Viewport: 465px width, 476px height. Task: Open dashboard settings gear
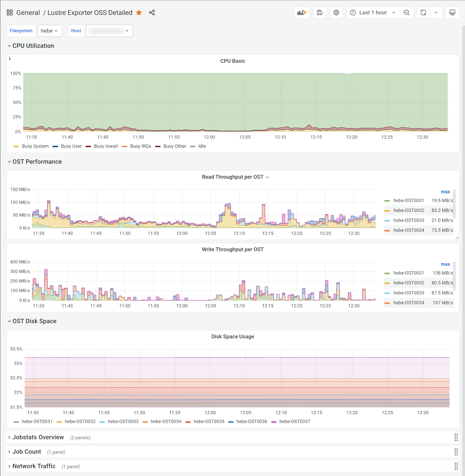(336, 13)
